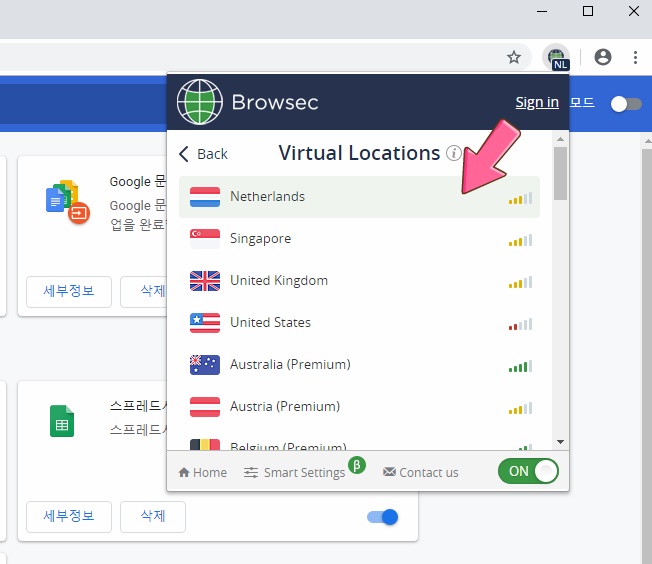The height and width of the screenshot is (564, 652).
Task: Click the locations list scrollbar thumb
Action: click(561, 173)
